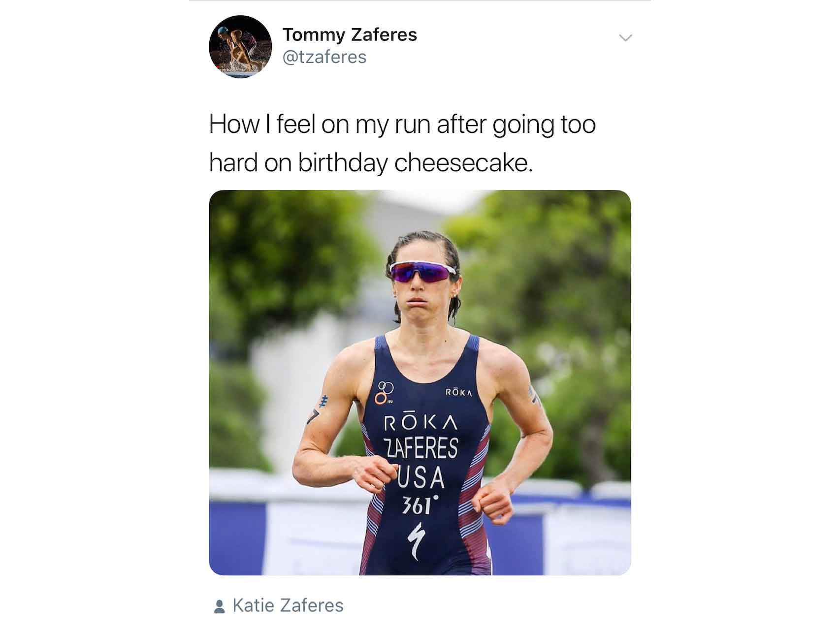Click the runner's purple sunglasses
Viewport: 840px width, 630px height.
point(422,273)
